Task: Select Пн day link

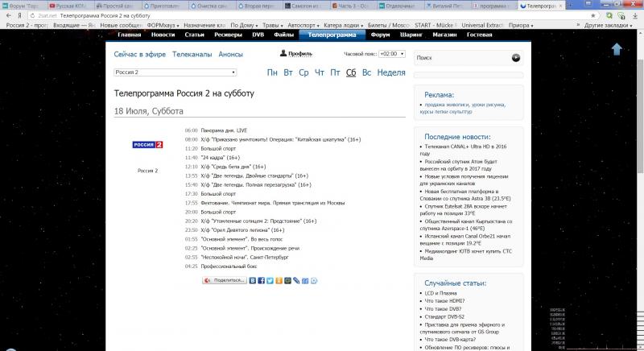Action: coord(272,72)
